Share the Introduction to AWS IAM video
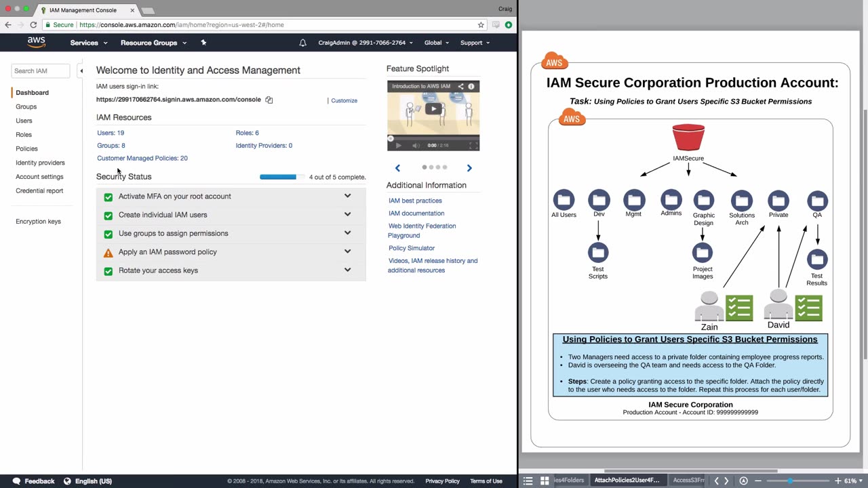Viewport: 868px width, 488px height. pyautogui.click(x=460, y=86)
